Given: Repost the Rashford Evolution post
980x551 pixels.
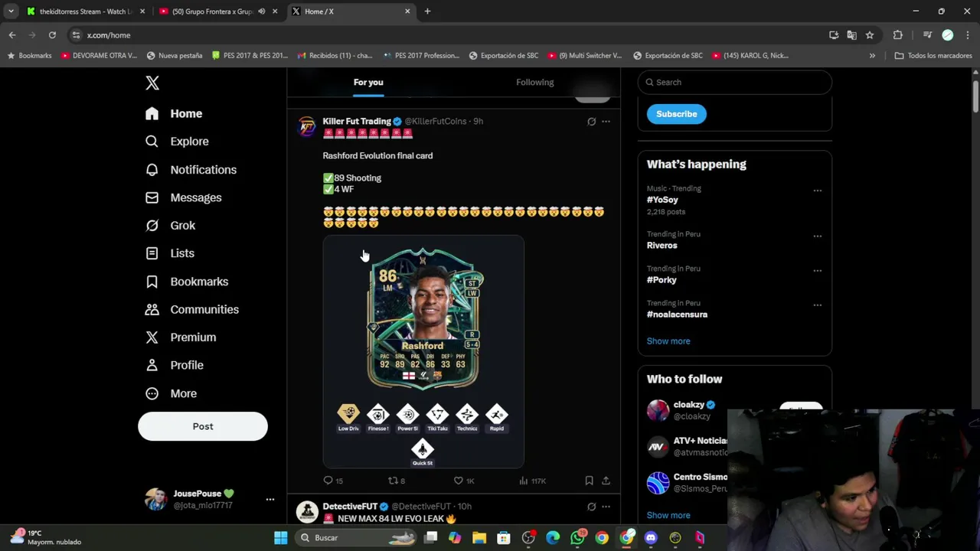Looking at the screenshot, I should (x=397, y=481).
